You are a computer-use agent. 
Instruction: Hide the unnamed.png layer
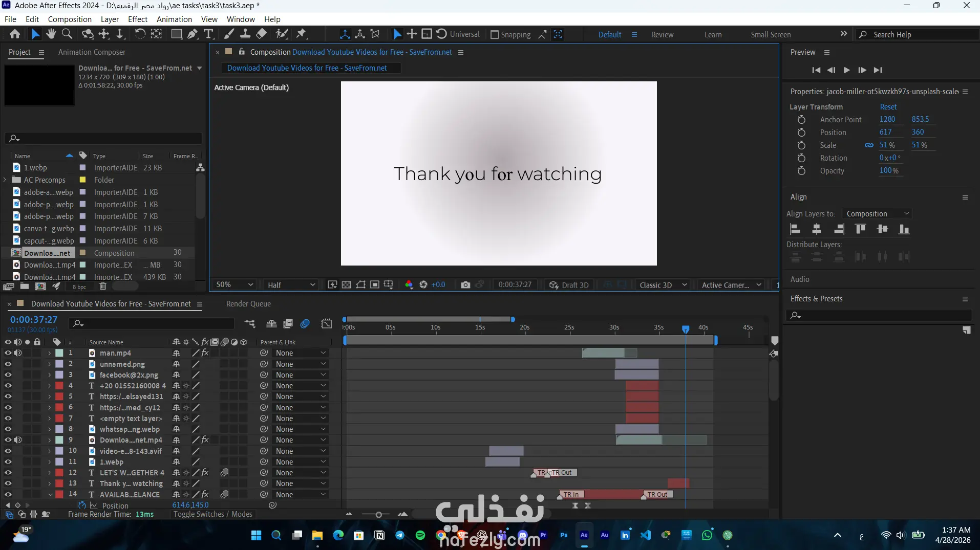(x=8, y=364)
